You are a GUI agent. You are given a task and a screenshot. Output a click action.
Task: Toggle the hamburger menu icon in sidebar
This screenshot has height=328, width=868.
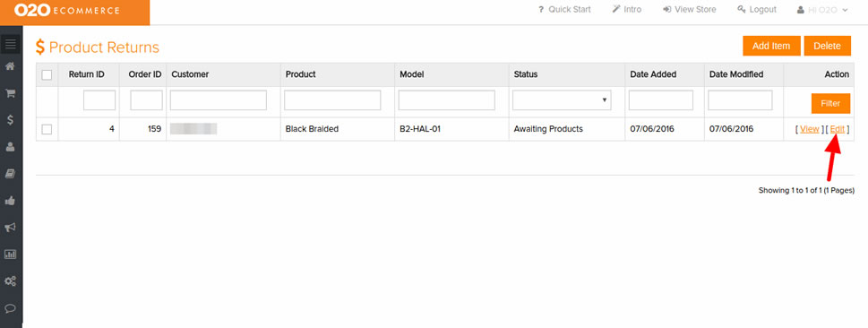pyautogui.click(x=11, y=44)
